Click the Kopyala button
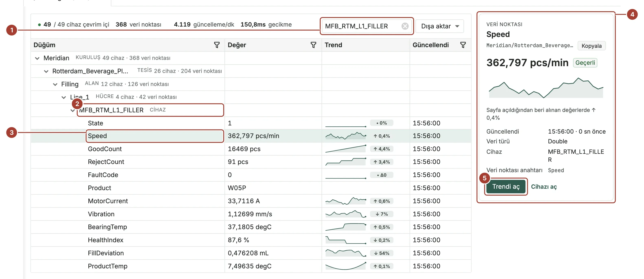 [591, 46]
